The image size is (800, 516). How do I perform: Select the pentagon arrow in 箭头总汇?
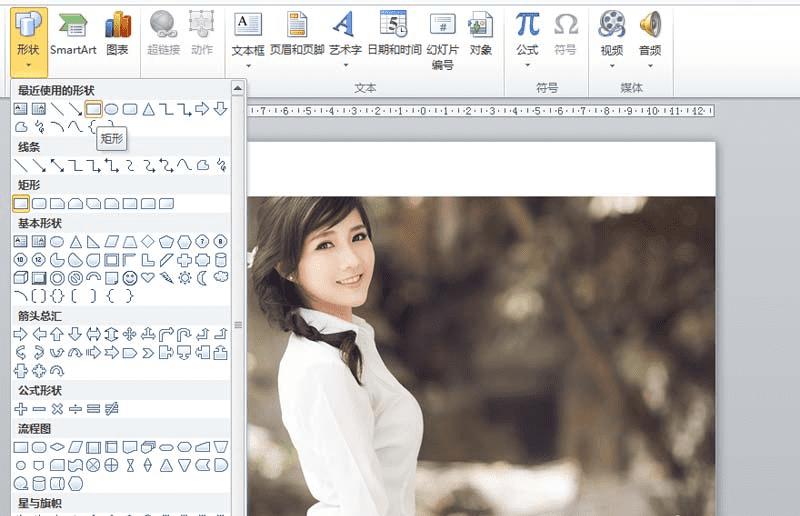coord(130,353)
